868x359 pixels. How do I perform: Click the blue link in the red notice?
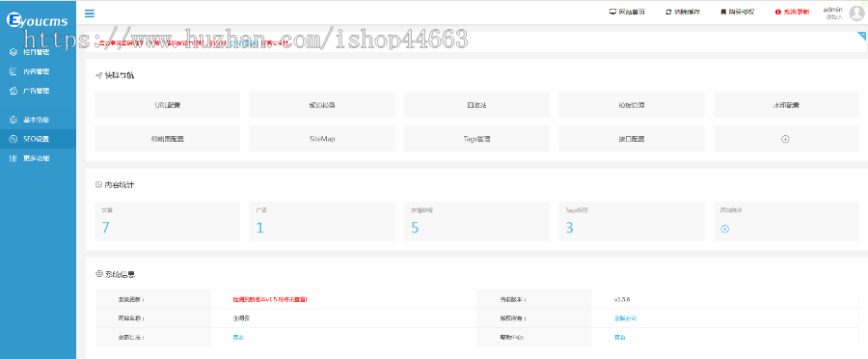click(244, 42)
